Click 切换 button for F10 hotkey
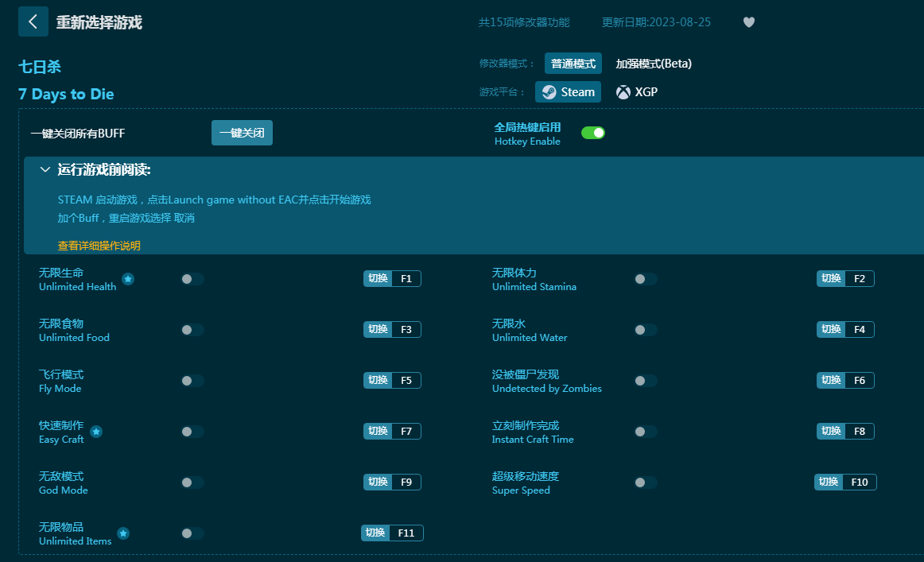This screenshot has height=562, width=924. (x=829, y=482)
